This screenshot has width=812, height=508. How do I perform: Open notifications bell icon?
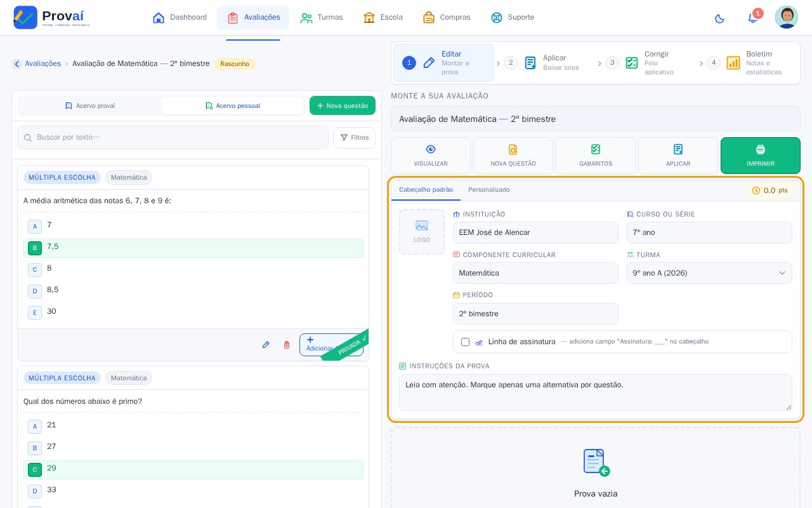point(753,18)
